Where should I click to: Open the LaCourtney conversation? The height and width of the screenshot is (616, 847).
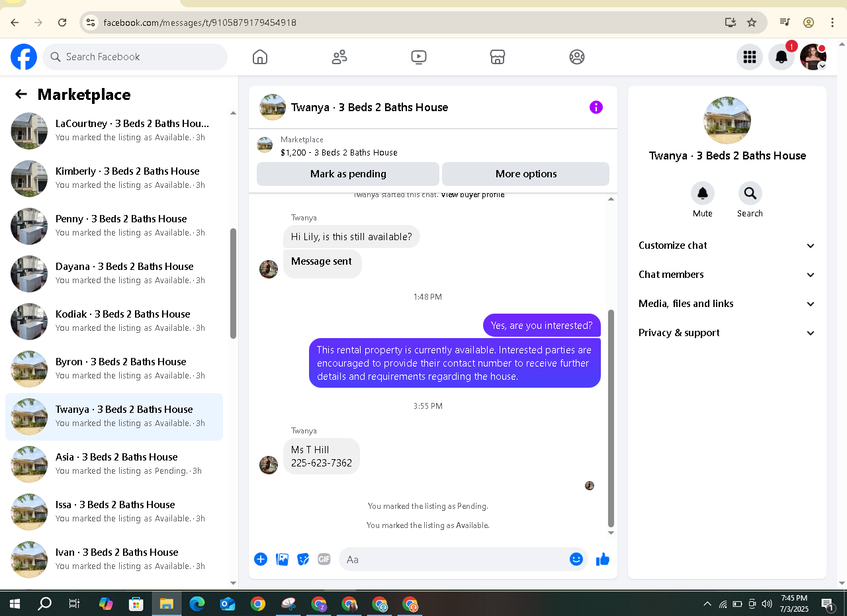114,131
